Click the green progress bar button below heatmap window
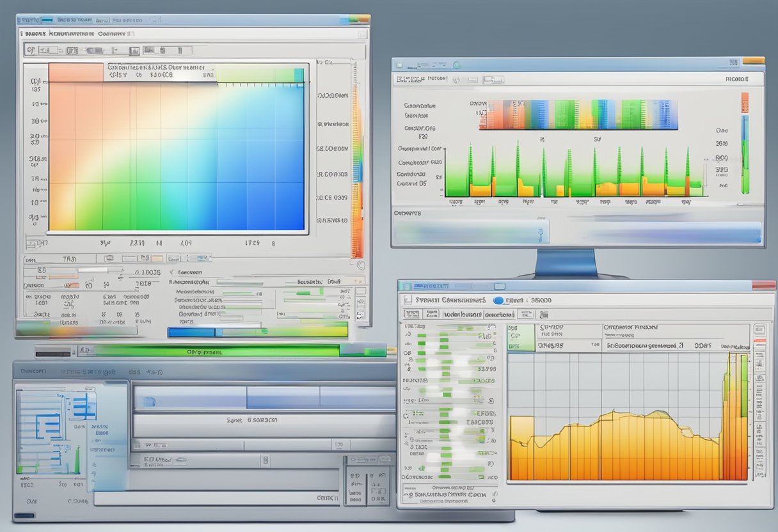Screen dimensions: 778x532 point(218,351)
